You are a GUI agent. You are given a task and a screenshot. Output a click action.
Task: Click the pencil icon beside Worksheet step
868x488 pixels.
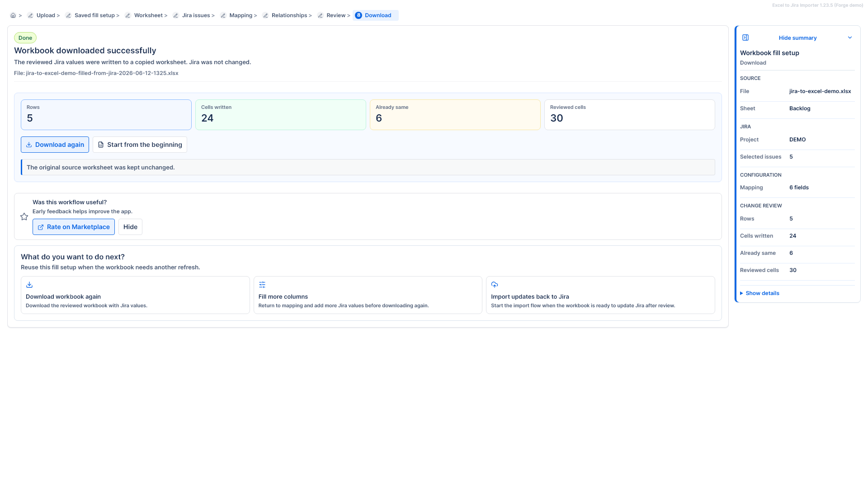(x=128, y=15)
